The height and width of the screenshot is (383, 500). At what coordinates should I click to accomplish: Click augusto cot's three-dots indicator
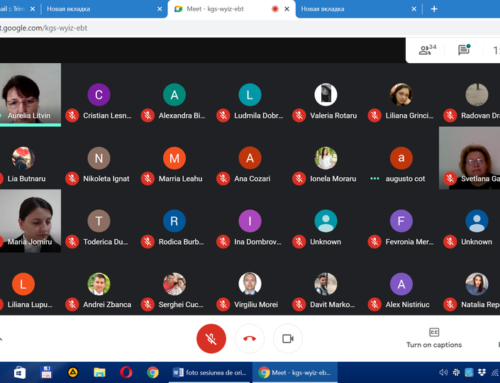pos(375,179)
